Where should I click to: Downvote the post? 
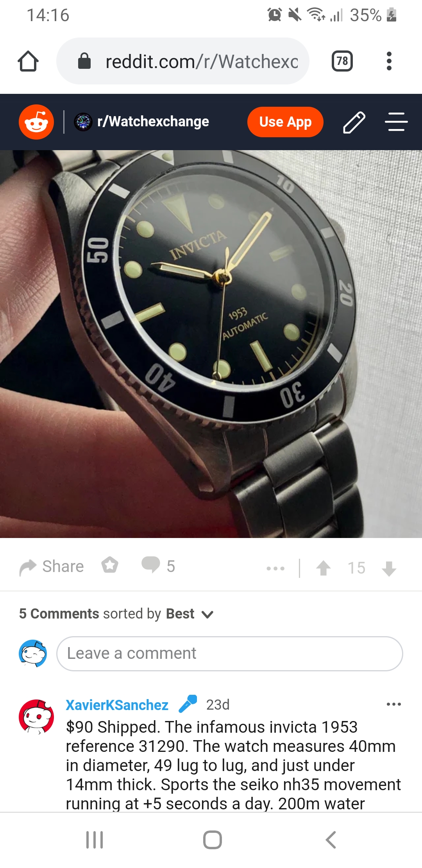point(389,569)
